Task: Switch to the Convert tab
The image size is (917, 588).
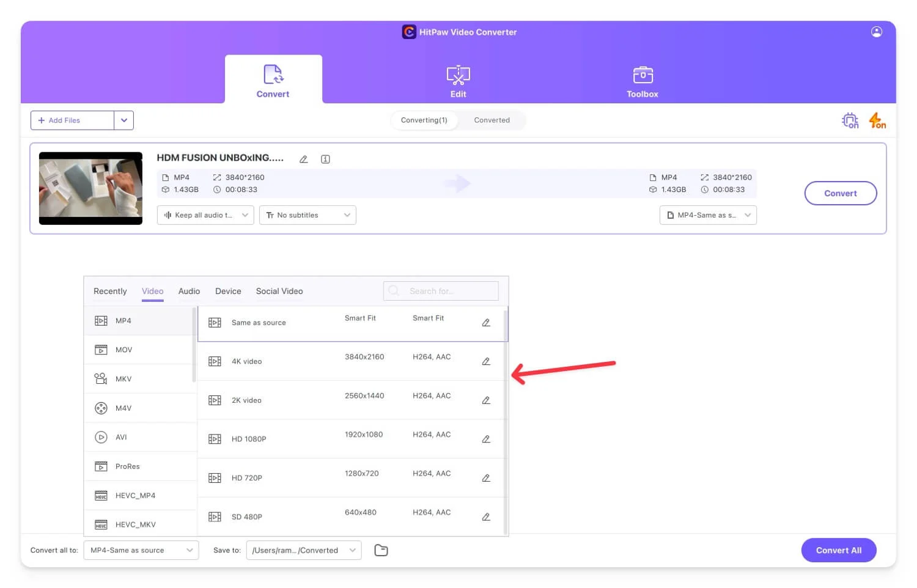Action: pos(273,81)
